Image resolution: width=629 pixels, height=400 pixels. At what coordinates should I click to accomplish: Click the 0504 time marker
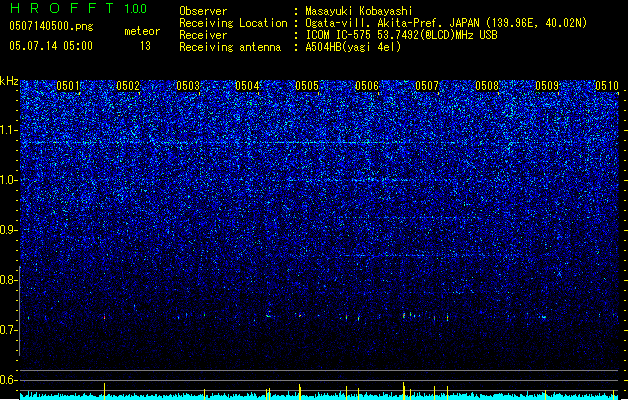click(247, 86)
